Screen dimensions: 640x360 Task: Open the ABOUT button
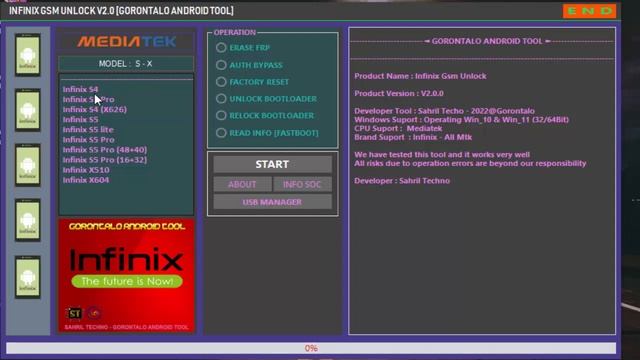click(x=242, y=184)
